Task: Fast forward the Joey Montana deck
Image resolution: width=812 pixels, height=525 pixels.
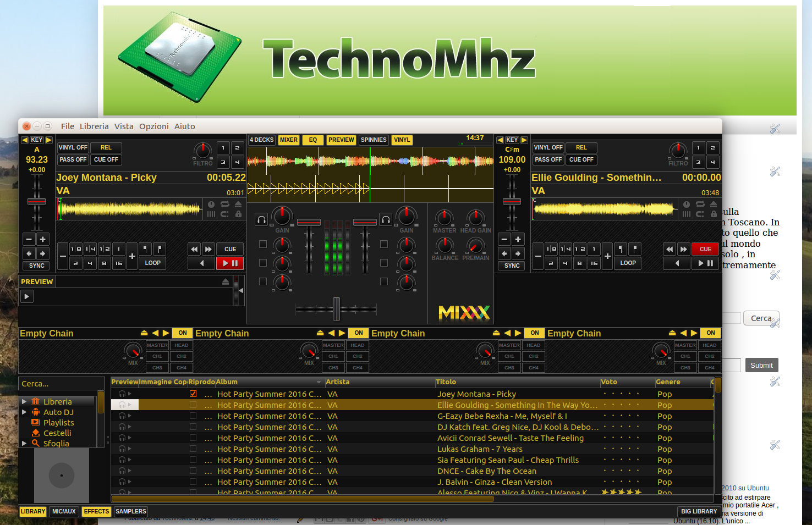Action: click(x=209, y=249)
